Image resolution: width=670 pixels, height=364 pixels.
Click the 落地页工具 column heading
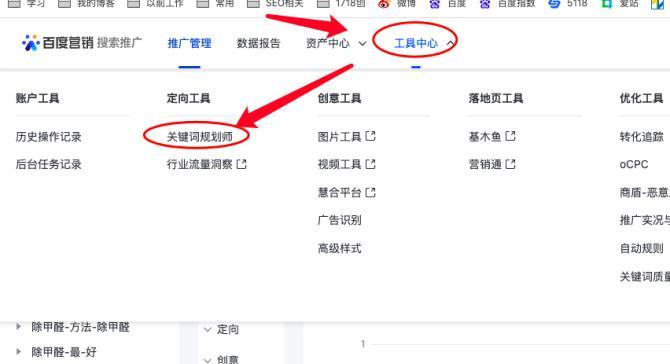[x=496, y=98]
